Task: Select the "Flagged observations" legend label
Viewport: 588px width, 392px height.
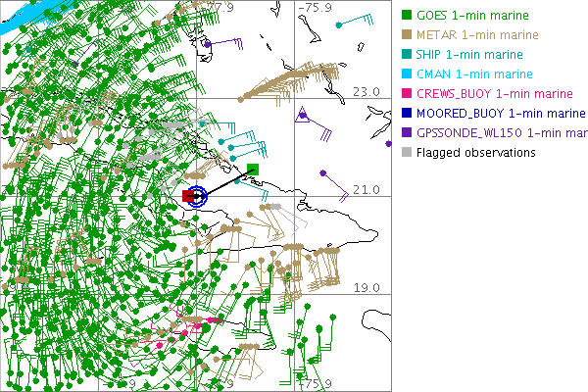Action: click(x=475, y=153)
